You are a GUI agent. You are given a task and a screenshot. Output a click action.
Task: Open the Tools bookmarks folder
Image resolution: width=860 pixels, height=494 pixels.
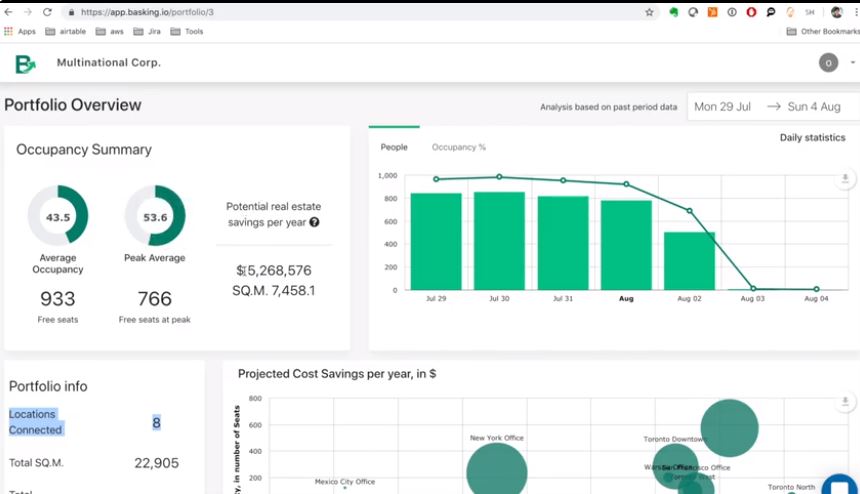click(x=187, y=32)
